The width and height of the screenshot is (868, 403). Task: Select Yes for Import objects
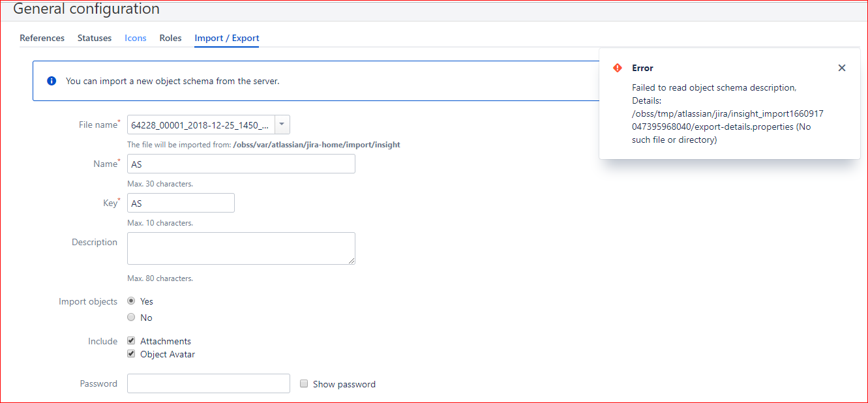131,301
